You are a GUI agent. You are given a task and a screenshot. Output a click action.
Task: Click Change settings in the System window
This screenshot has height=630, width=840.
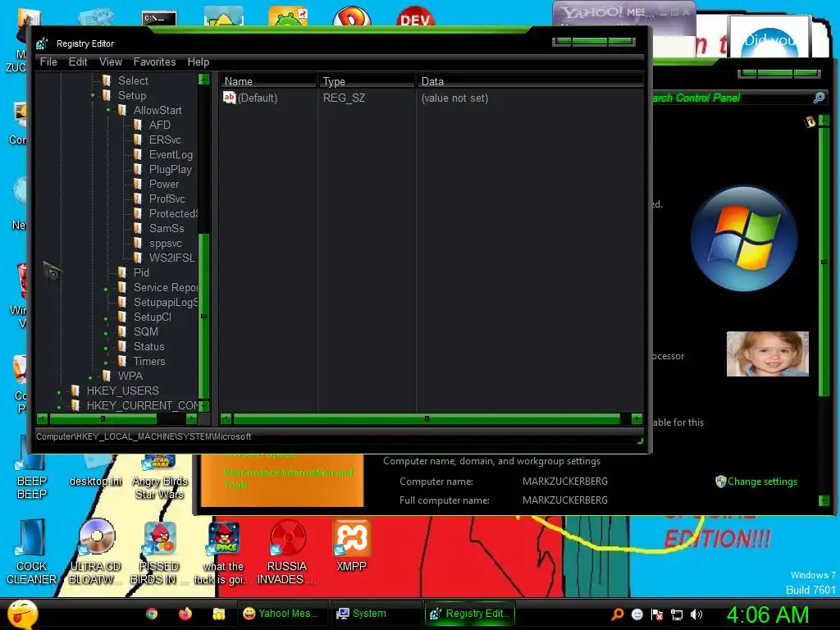tap(762, 481)
